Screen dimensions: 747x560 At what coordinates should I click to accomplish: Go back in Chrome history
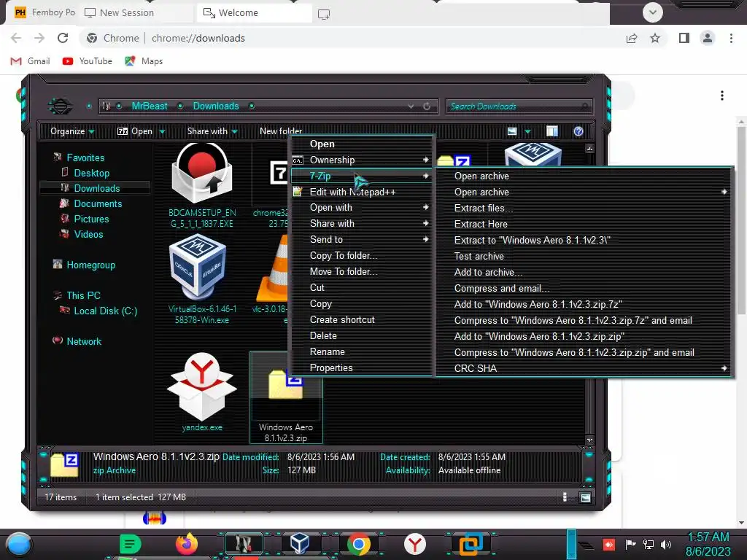tap(16, 38)
